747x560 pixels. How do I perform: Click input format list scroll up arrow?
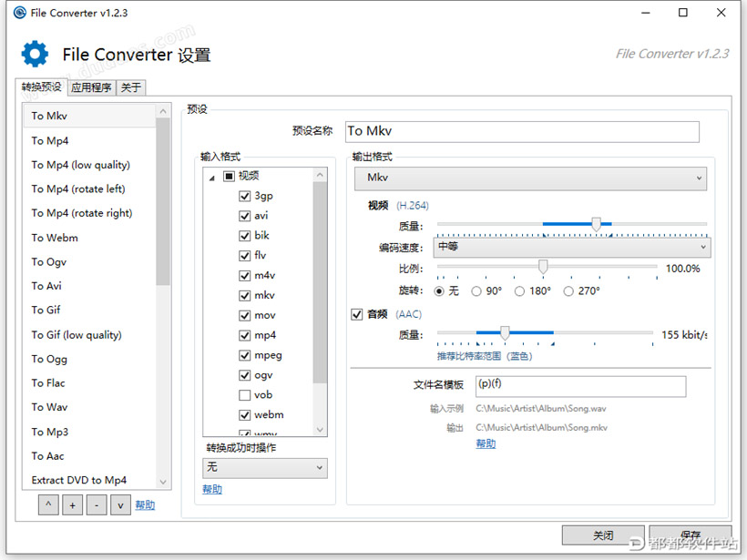pyautogui.click(x=320, y=175)
